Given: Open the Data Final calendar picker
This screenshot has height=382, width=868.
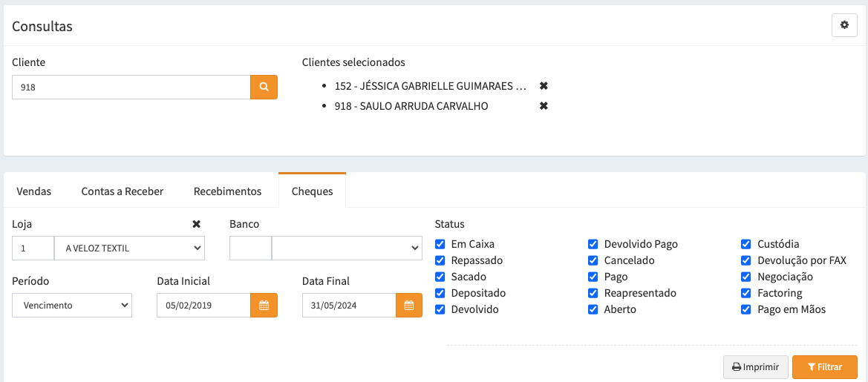Looking at the screenshot, I should point(408,306).
